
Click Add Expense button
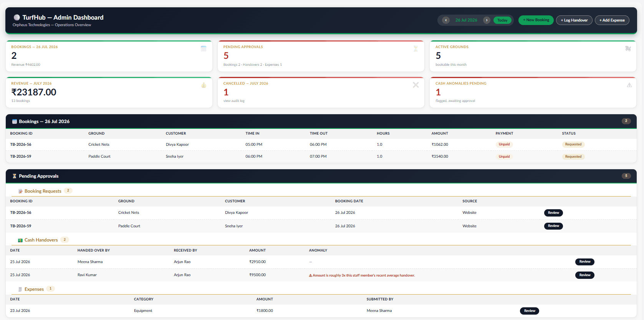click(612, 20)
